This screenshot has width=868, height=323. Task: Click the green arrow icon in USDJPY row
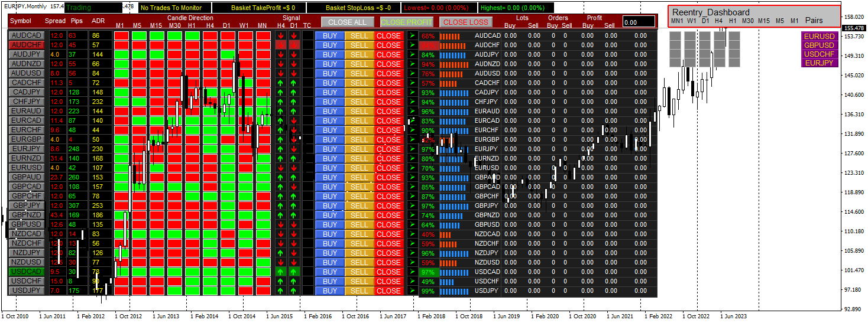(413, 291)
